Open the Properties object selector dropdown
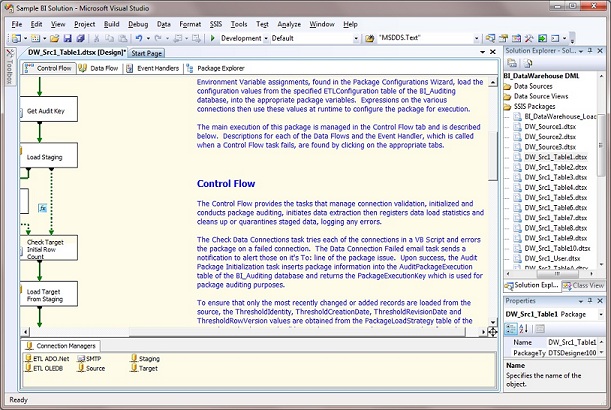This screenshot has height=410, width=611. tap(600, 314)
